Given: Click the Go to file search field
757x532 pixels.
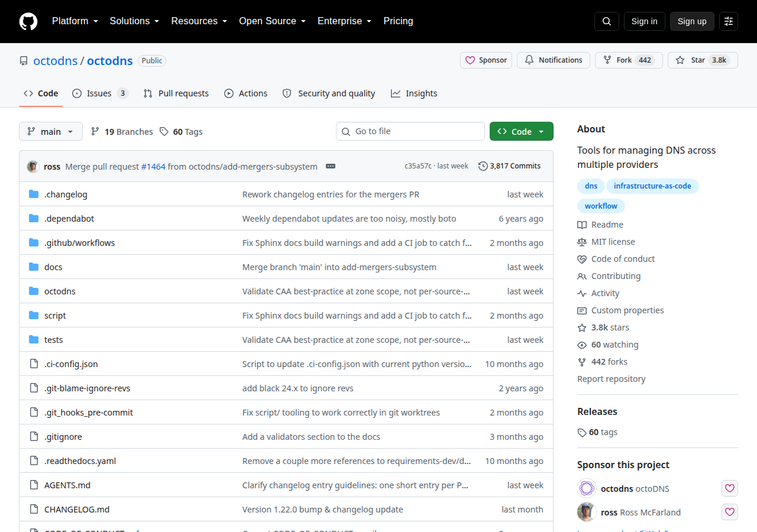Looking at the screenshot, I should pyautogui.click(x=410, y=131).
